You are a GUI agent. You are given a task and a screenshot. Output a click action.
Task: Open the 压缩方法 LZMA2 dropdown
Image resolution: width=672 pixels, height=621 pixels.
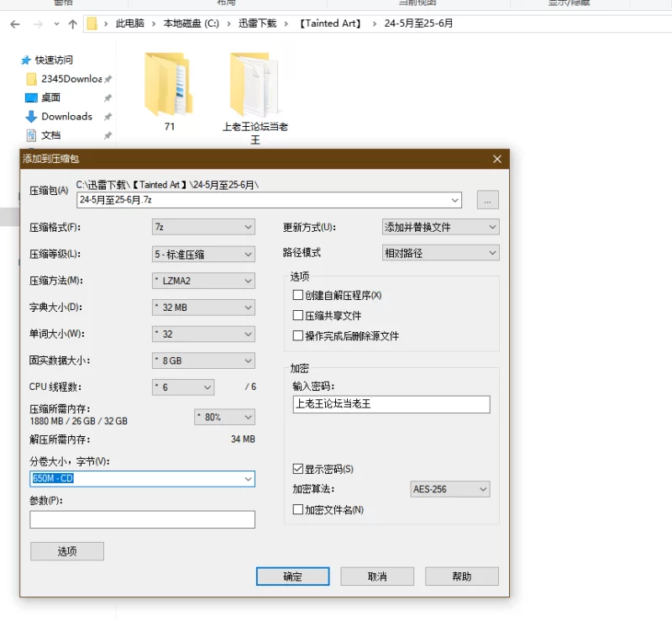pos(203,281)
